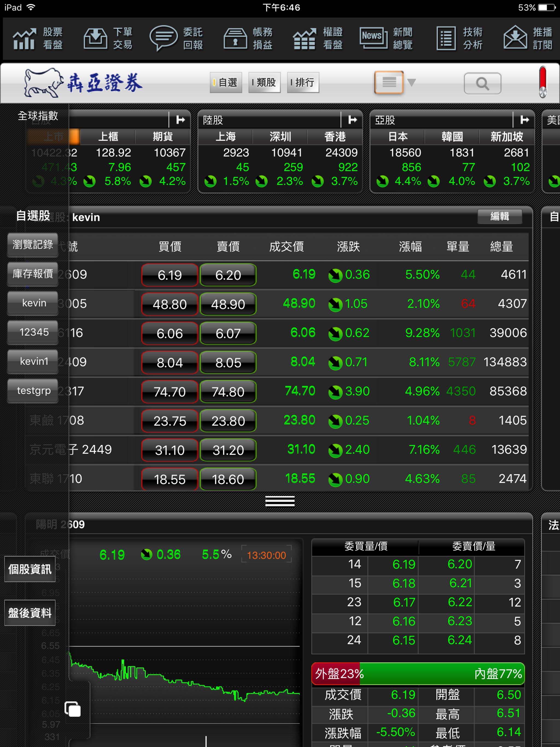Tap the buy price 48.80 button
Viewport: 560px width, 747px height.
coord(170,304)
